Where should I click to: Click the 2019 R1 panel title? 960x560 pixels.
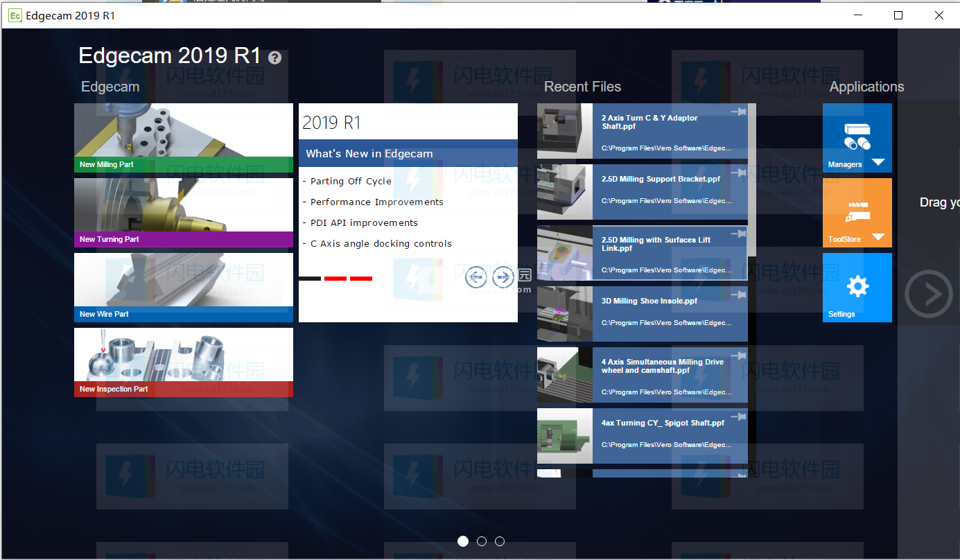(x=331, y=123)
